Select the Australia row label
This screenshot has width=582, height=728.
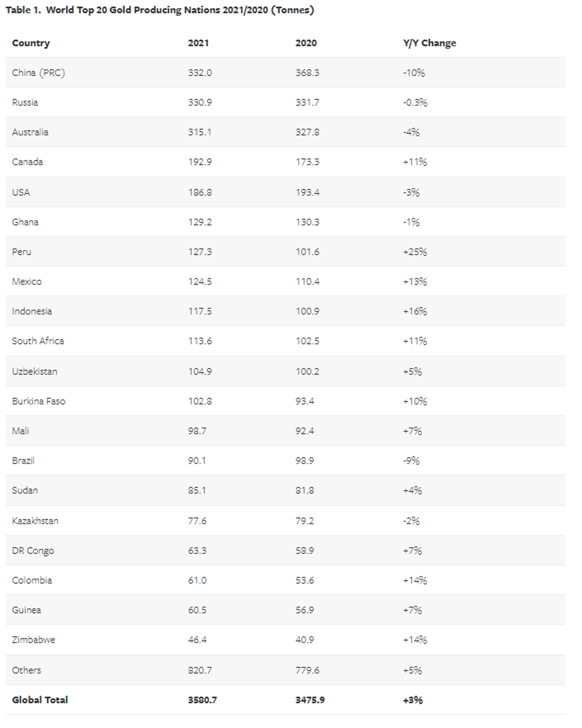click(x=30, y=132)
